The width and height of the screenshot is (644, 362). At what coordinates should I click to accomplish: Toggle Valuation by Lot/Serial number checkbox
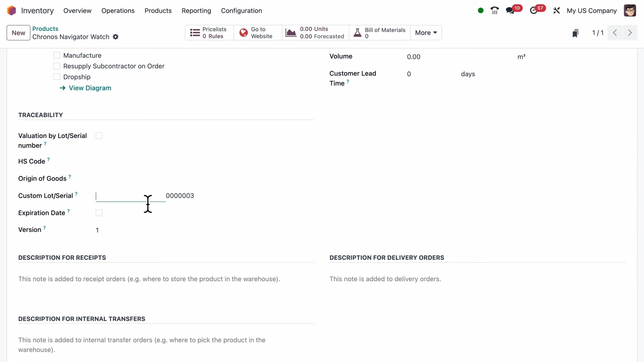coord(99,136)
